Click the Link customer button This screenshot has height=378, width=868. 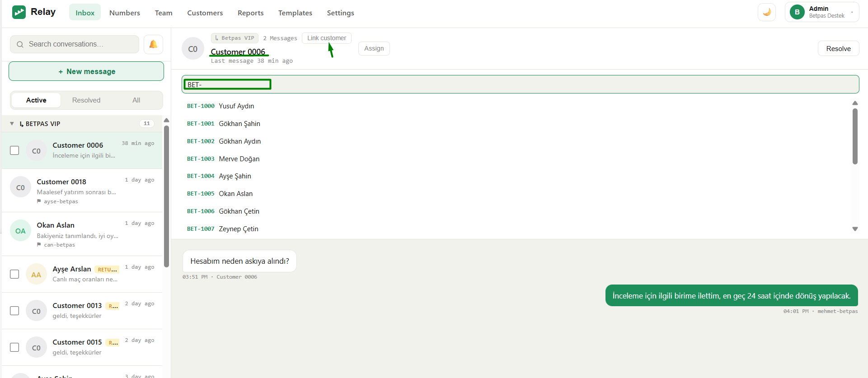coord(327,38)
